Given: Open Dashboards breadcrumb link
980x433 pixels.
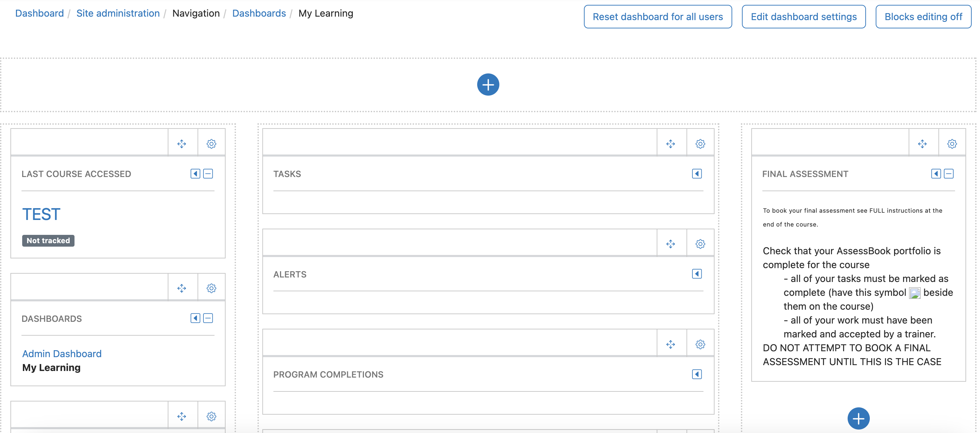Looking at the screenshot, I should coord(259,13).
